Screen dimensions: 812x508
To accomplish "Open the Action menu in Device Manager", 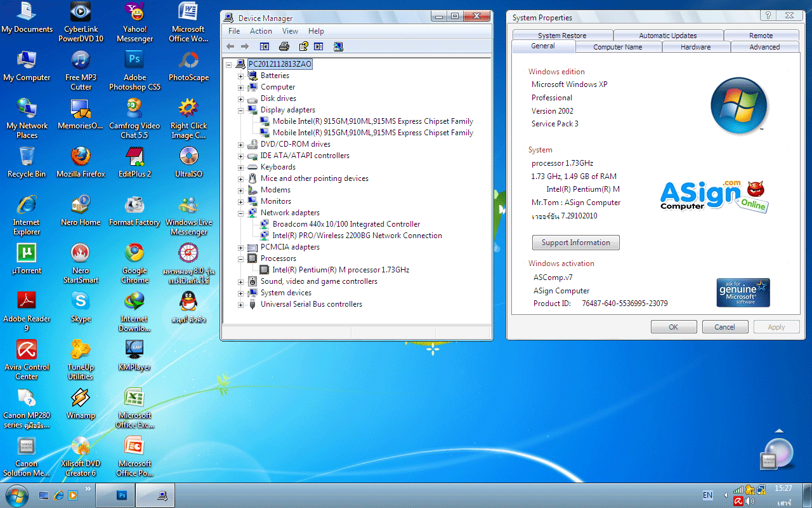I will point(261,31).
